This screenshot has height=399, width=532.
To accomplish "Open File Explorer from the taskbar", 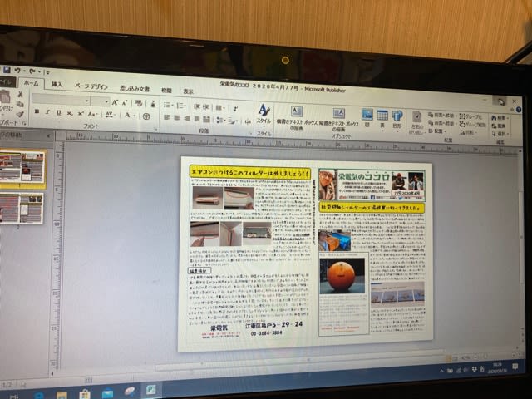I will [62, 395].
